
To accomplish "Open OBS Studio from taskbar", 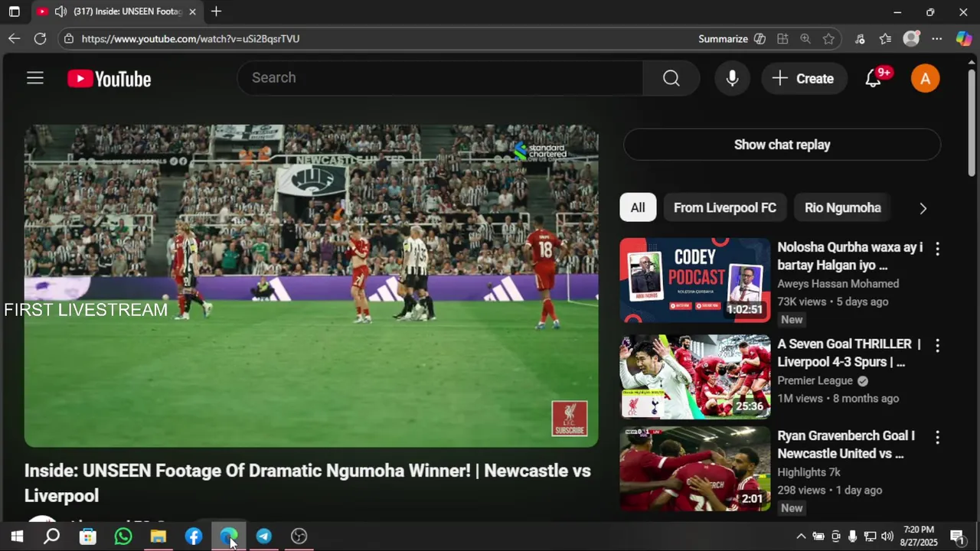I will pos(299,536).
